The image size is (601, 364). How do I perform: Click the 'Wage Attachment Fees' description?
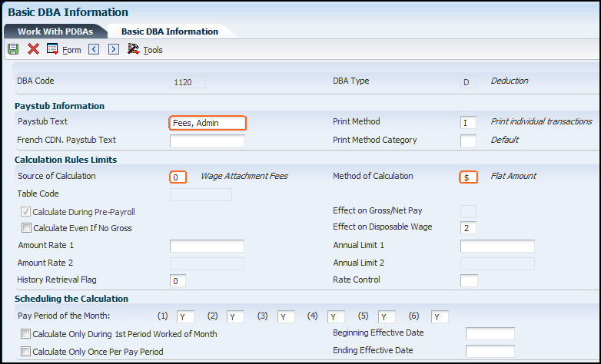(244, 176)
